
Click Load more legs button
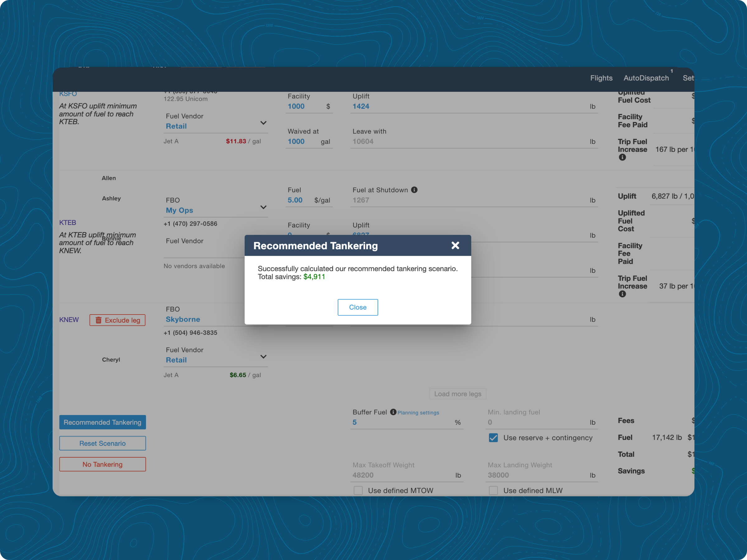pos(457,394)
